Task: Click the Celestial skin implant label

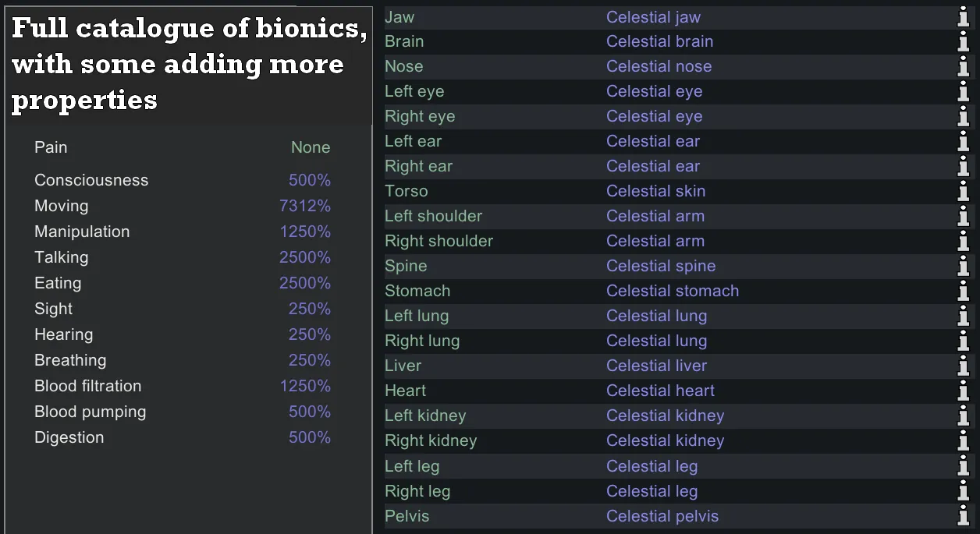Action: [655, 191]
